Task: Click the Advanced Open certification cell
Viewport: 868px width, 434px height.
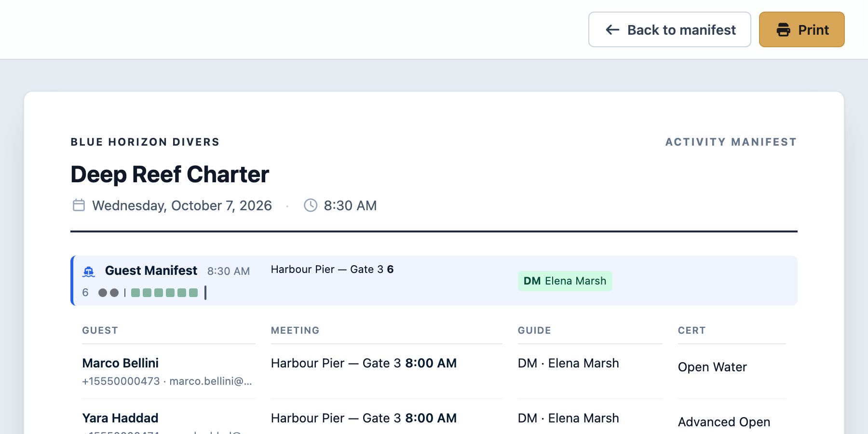Action: [724, 422]
